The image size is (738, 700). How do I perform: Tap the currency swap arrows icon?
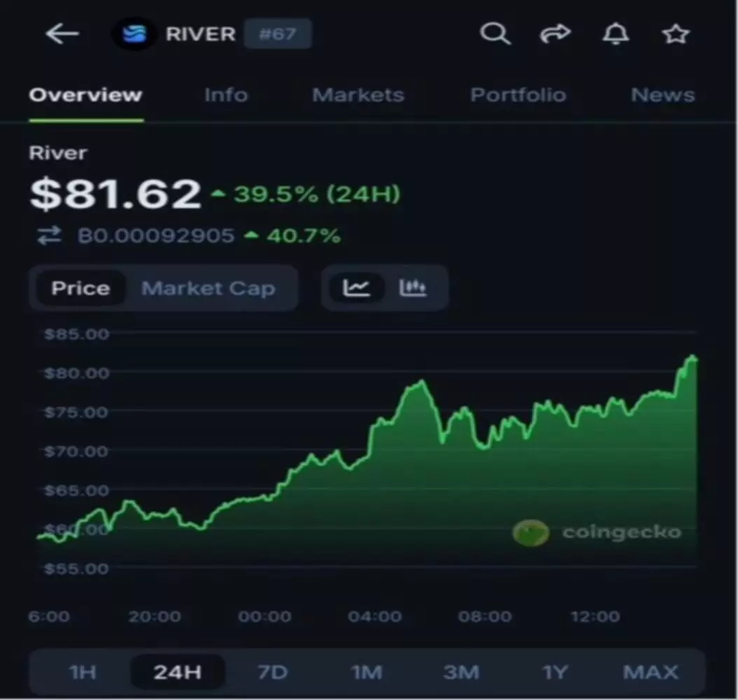point(49,236)
